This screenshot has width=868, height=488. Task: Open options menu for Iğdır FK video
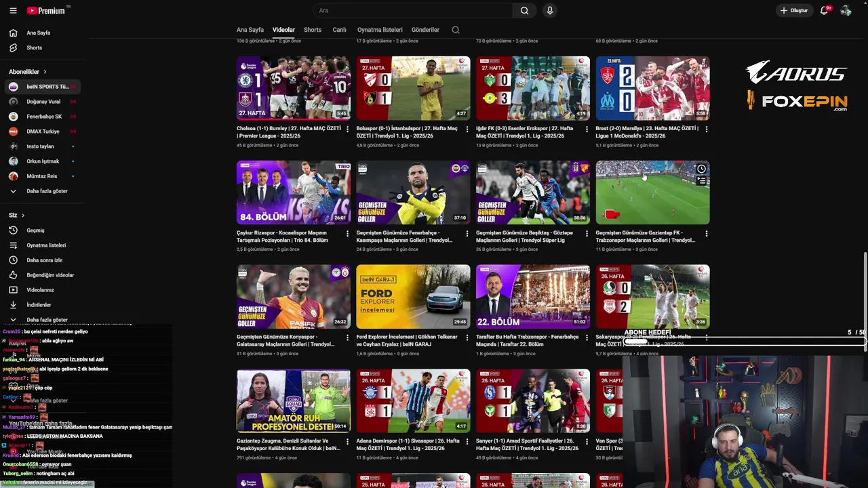(587, 129)
